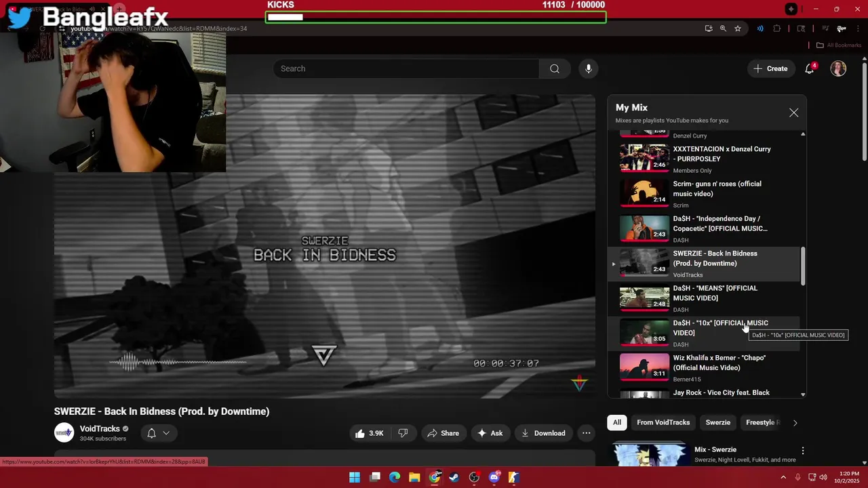
Task: Toggle the VoidTracks notification bell
Action: pos(152,433)
